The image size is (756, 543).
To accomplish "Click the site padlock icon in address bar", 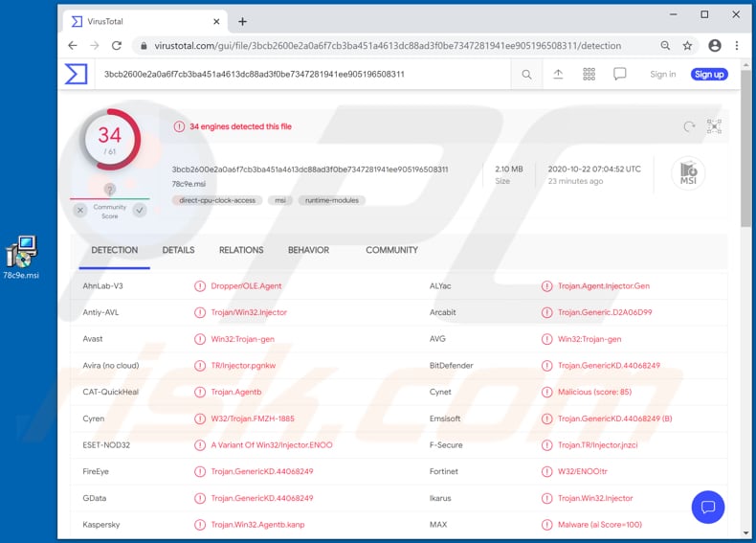I will tap(144, 46).
